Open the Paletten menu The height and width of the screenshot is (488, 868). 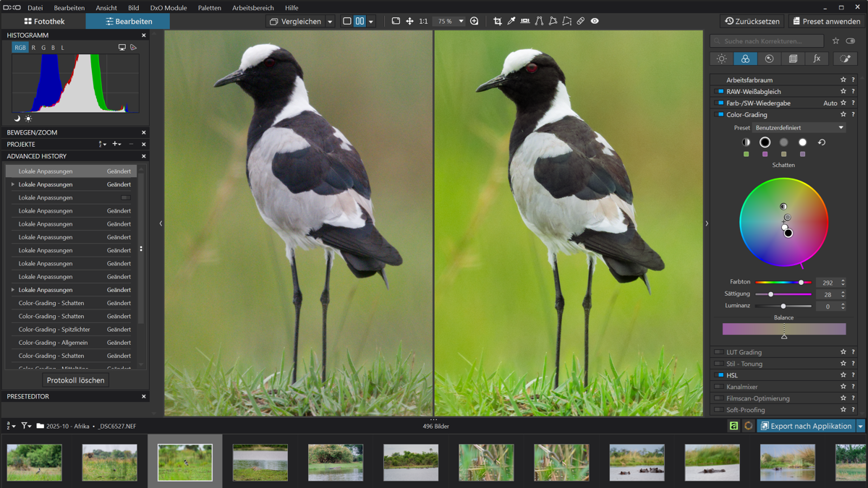[x=210, y=8]
